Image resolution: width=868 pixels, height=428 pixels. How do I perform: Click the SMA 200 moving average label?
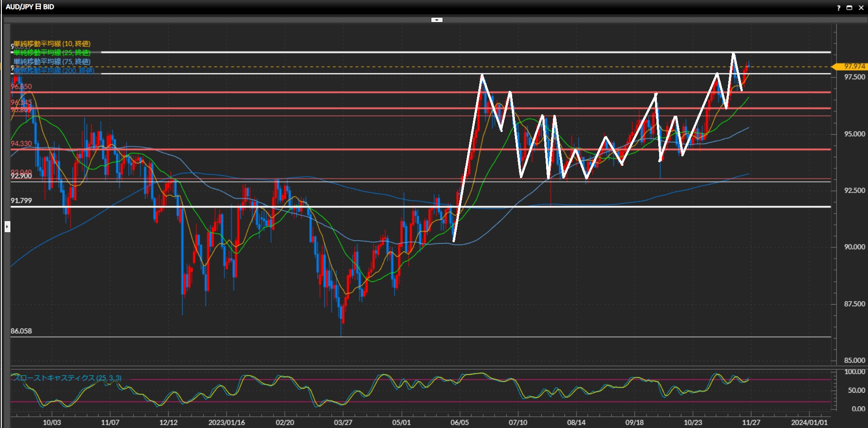click(x=54, y=71)
